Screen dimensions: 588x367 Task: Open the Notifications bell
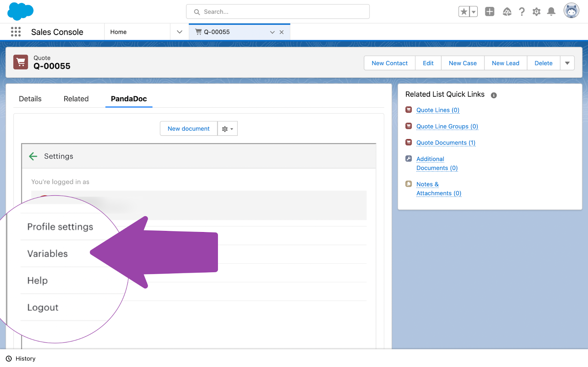[551, 12]
